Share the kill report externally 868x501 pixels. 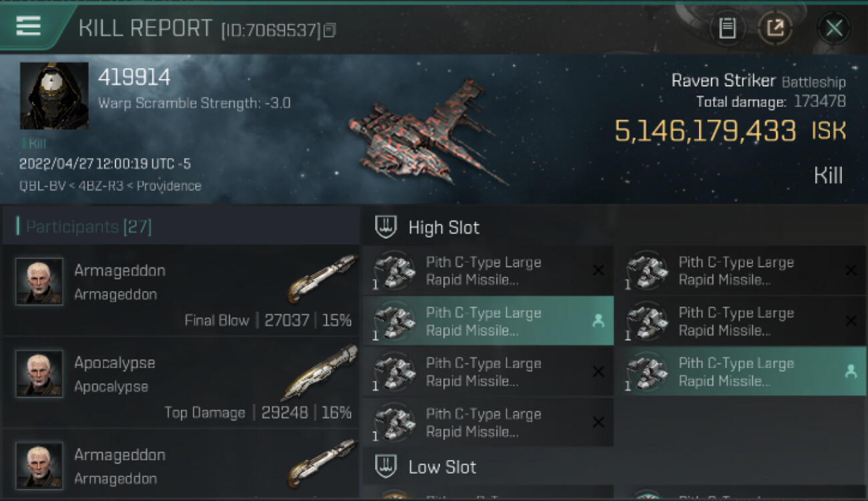point(775,28)
